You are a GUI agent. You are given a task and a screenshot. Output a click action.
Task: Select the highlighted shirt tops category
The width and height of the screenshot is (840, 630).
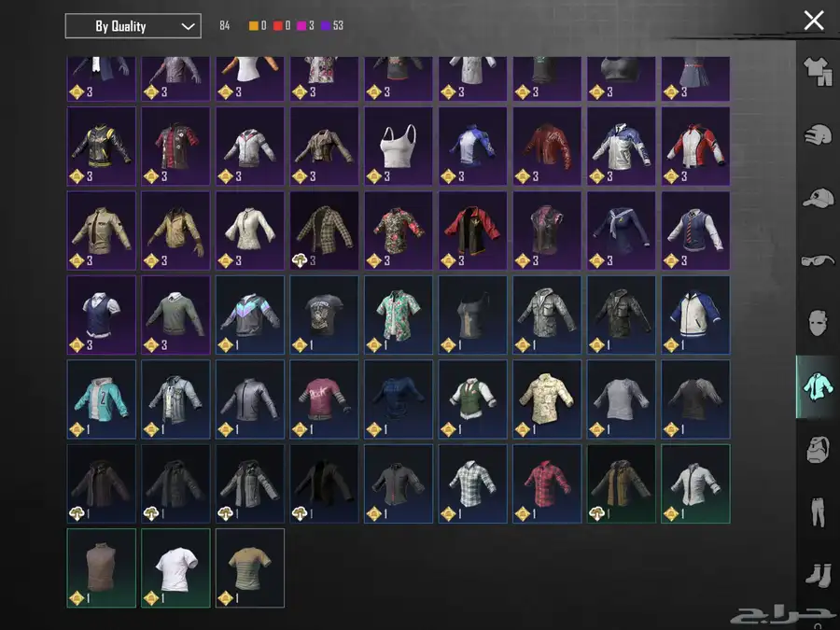(x=818, y=386)
